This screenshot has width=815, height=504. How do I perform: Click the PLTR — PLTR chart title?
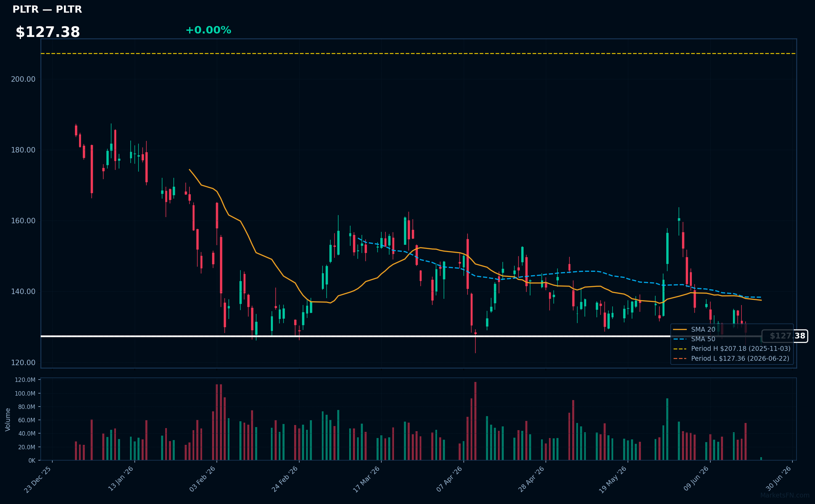(x=47, y=10)
